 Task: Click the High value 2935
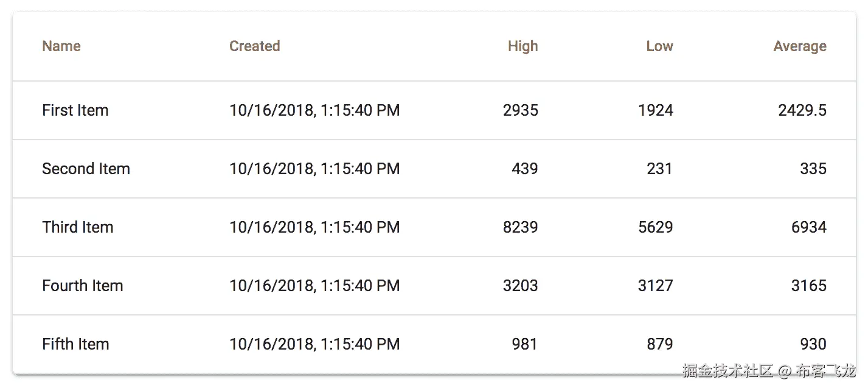click(520, 110)
